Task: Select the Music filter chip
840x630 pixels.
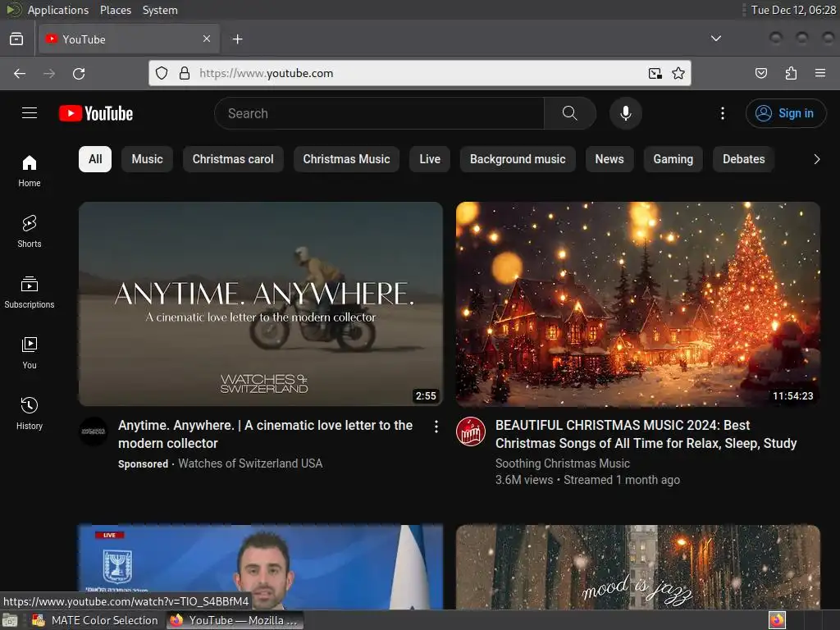Action: point(148,159)
